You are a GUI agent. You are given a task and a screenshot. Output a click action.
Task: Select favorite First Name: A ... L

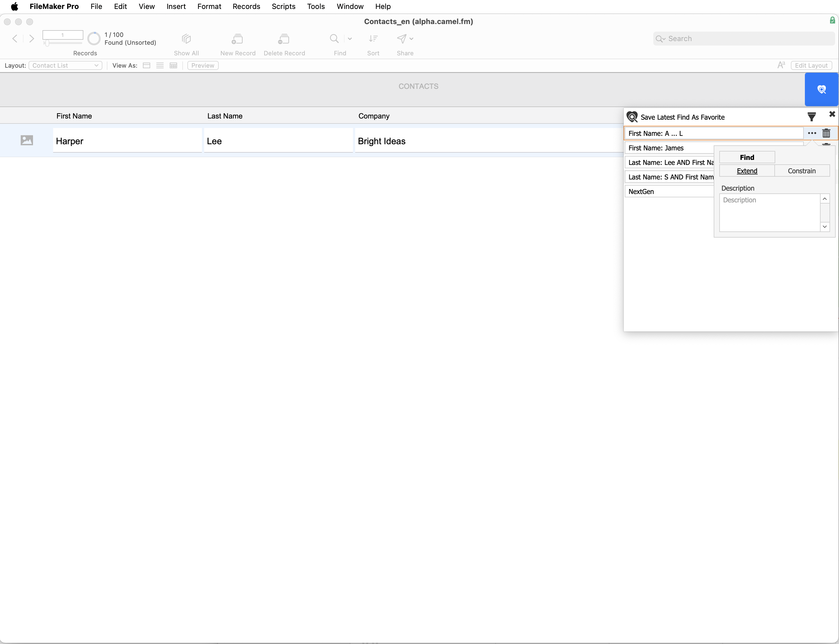[714, 133]
